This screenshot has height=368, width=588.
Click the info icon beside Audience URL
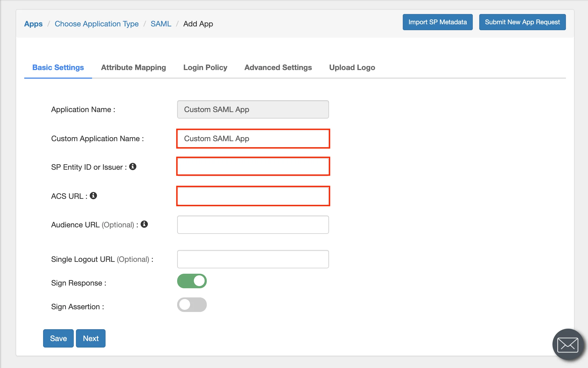(144, 224)
